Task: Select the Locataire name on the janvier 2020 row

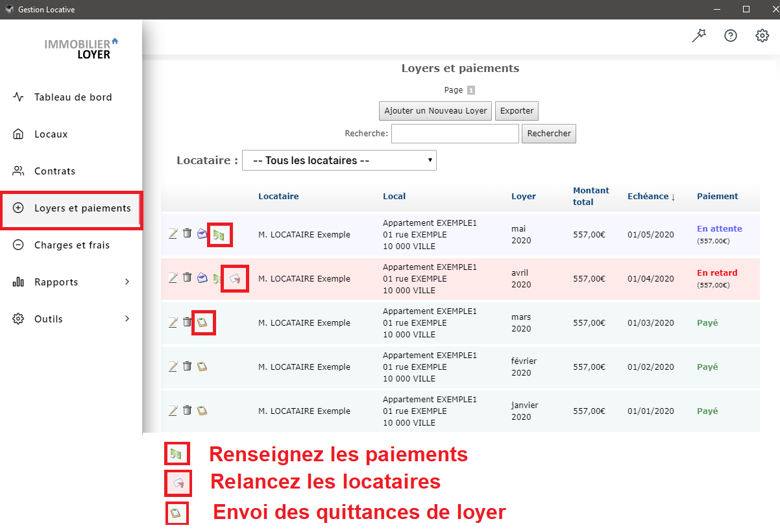Action: coord(304,411)
